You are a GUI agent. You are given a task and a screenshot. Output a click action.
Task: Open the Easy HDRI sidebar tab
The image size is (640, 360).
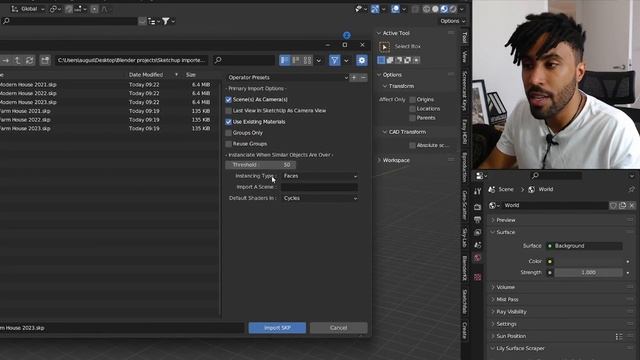pyautogui.click(x=464, y=131)
